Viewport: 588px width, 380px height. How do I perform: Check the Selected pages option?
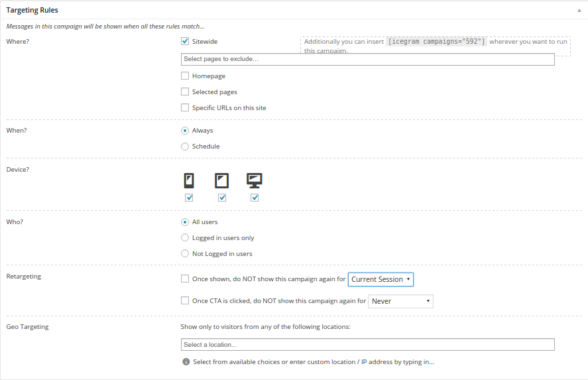coord(185,92)
